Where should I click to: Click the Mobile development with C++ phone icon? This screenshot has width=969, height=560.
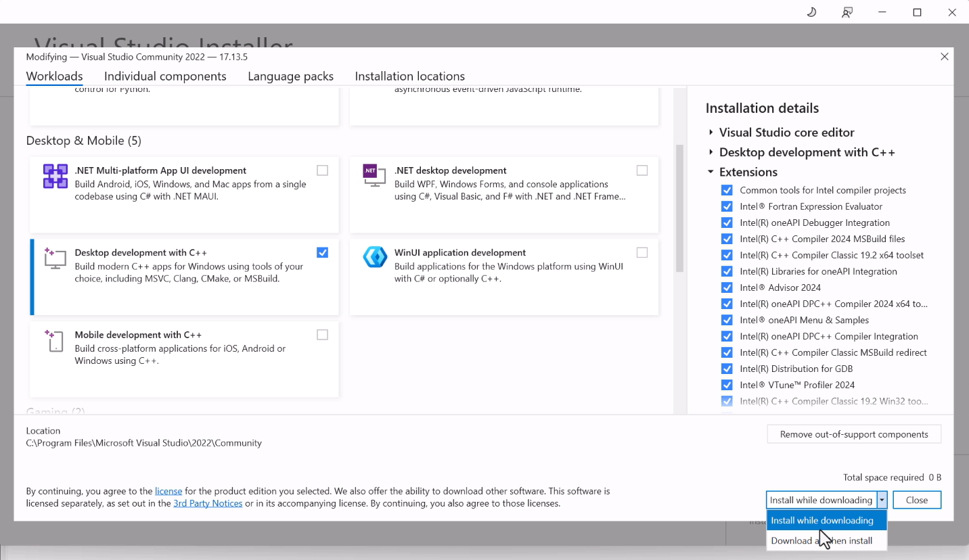tap(55, 340)
